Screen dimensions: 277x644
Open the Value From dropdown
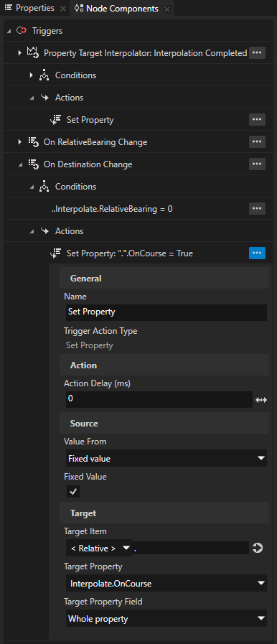[166, 458]
